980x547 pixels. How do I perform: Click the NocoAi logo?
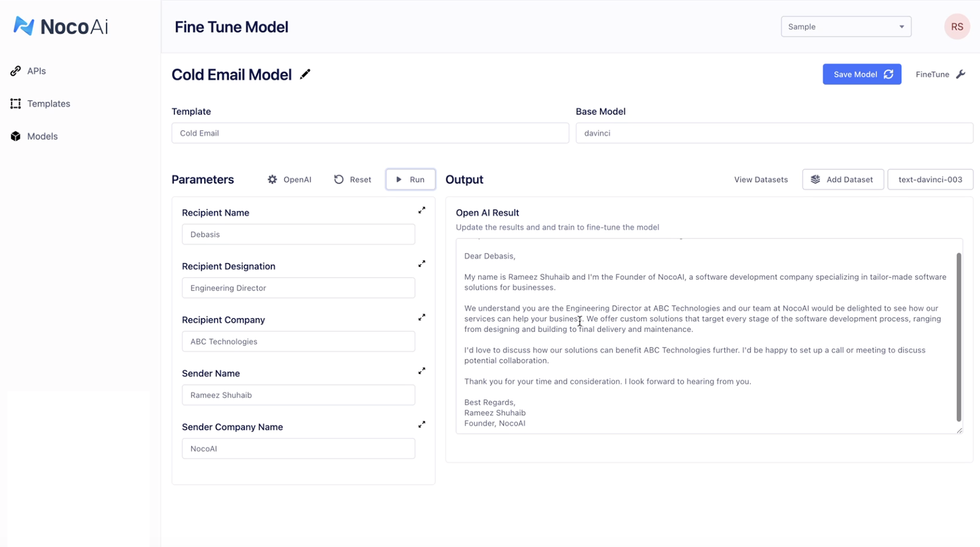click(60, 26)
